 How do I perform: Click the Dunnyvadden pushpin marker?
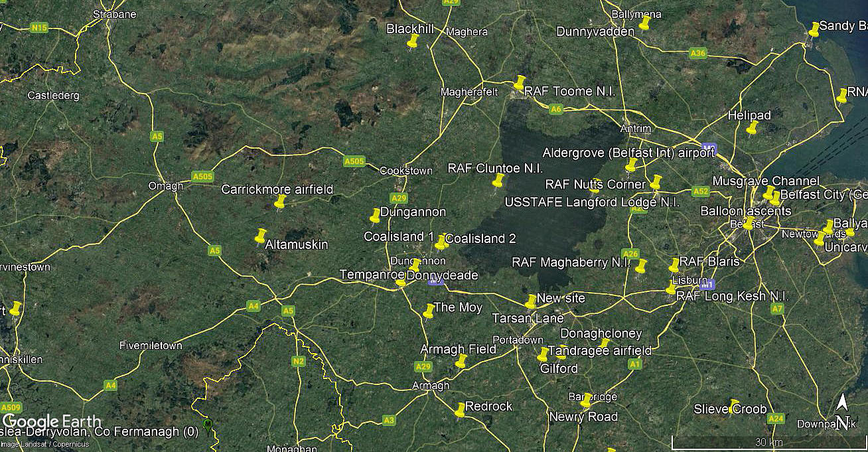pyautogui.click(x=644, y=23)
